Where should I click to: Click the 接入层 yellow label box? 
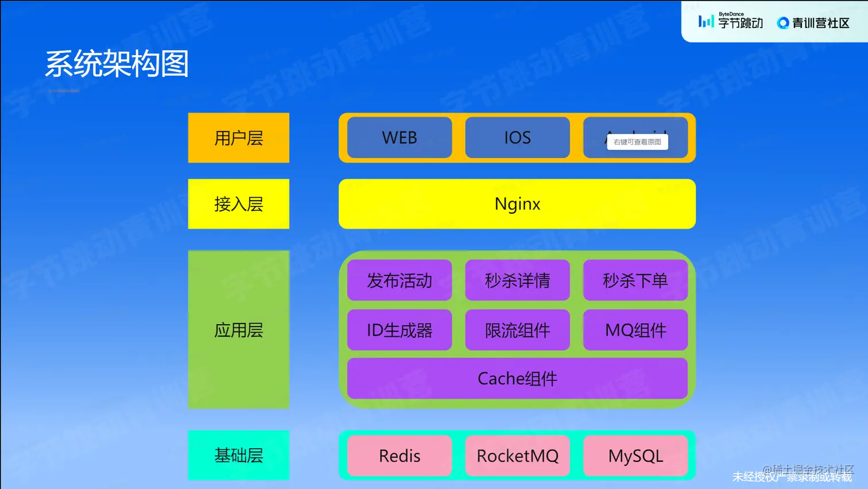click(239, 204)
